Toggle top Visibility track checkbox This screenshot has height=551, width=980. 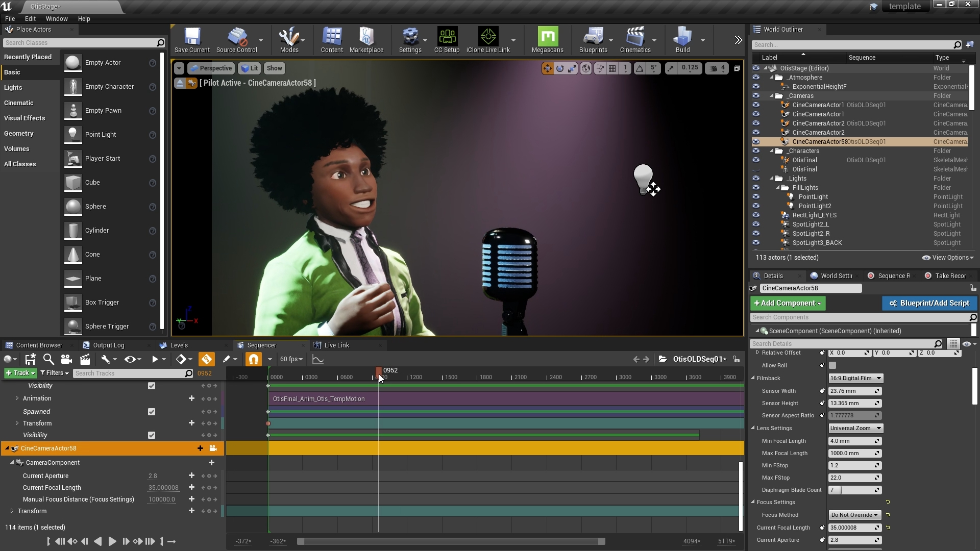point(152,386)
